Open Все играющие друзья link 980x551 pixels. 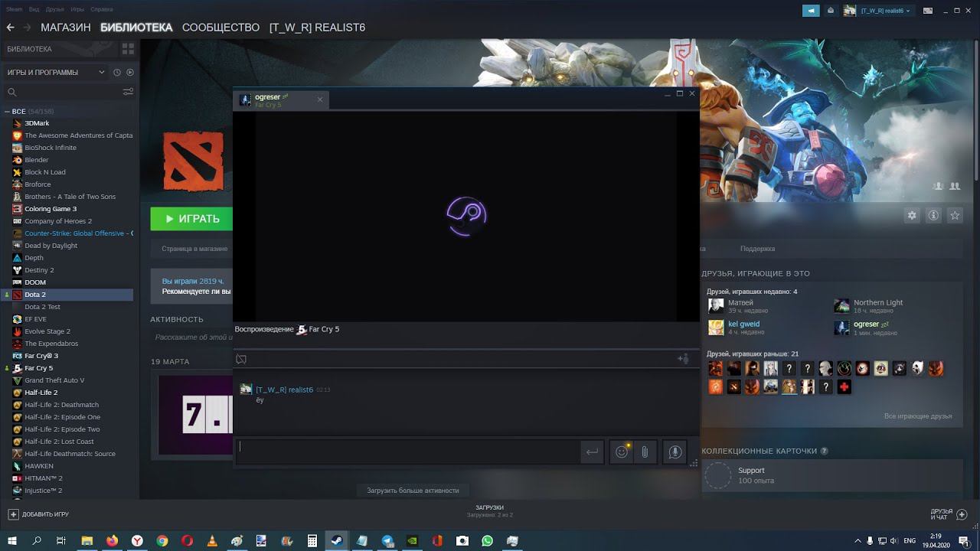click(x=918, y=416)
